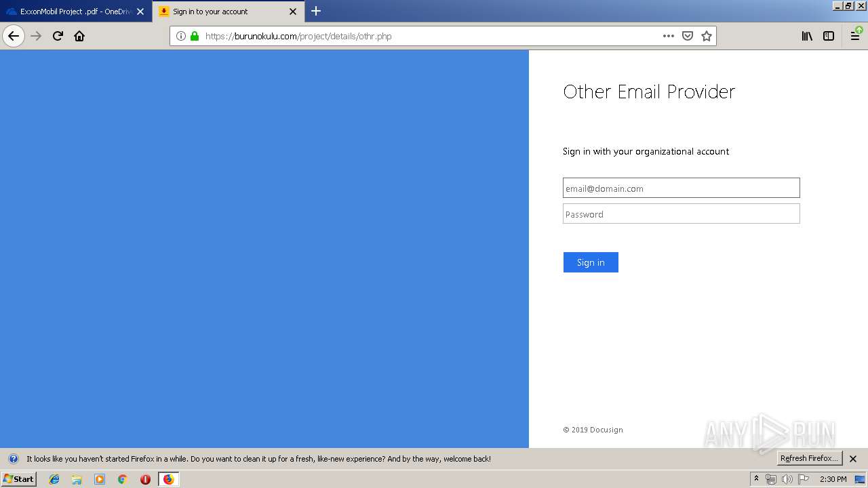This screenshot has height=488, width=868.
Task: Show hidden system tray icons
Action: coord(756,479)
